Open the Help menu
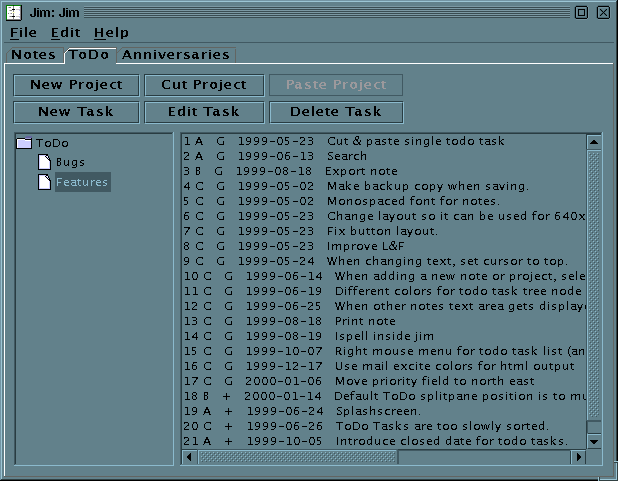The width and height of the screenshot is (618, 481). point(111,33)
